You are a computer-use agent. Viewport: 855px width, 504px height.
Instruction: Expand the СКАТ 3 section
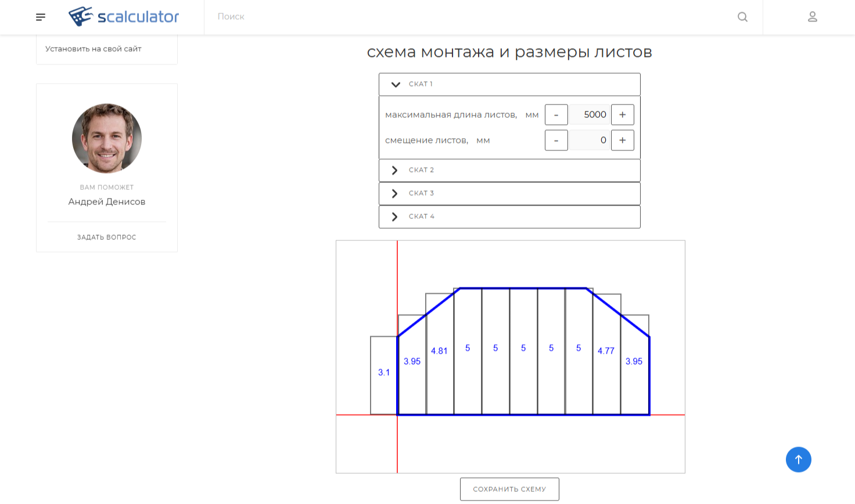(x=509, y=193)
